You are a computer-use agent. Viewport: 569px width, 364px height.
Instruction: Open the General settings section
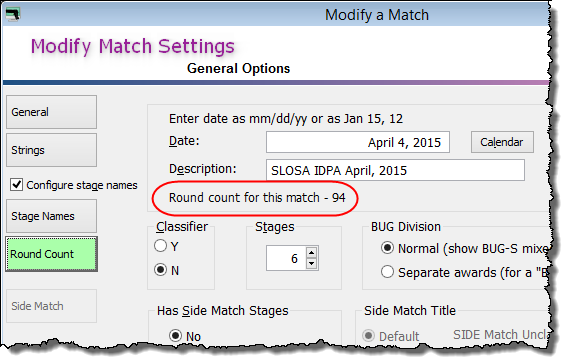click(52, 112)
